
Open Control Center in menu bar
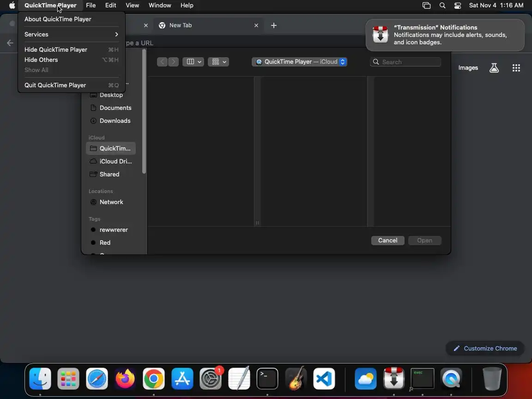pos(458,6)
